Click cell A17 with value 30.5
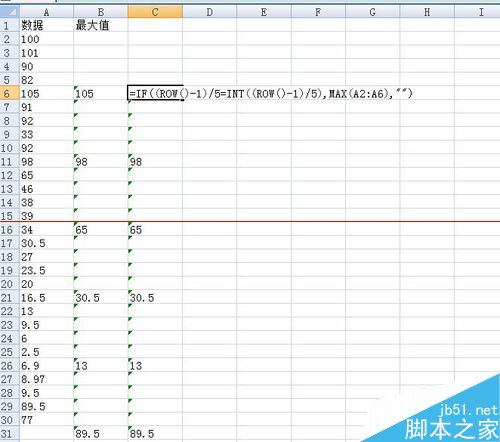Screen dimensions: 500x442 pyautogui.click(x=47, y=243)
